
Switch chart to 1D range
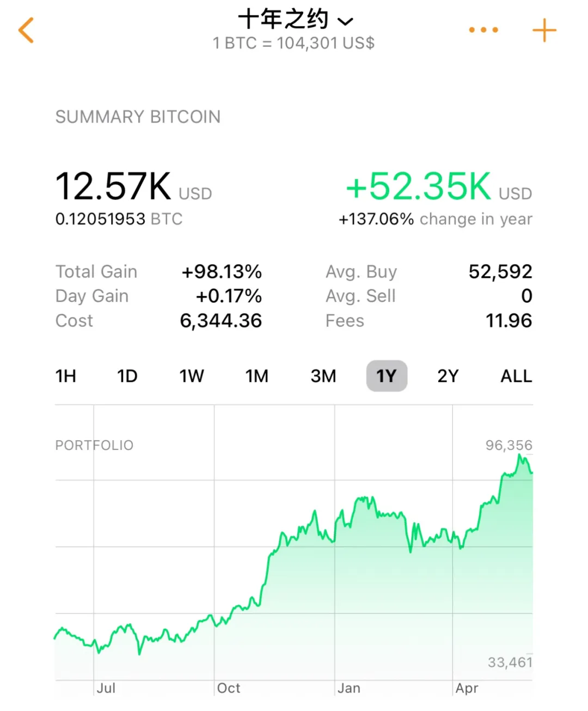point(127,376)
